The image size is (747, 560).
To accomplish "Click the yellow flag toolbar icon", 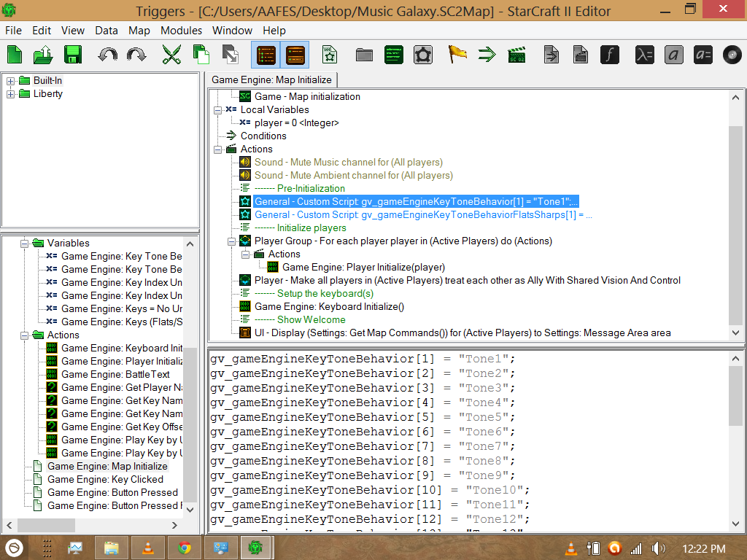I will point(457,54).
